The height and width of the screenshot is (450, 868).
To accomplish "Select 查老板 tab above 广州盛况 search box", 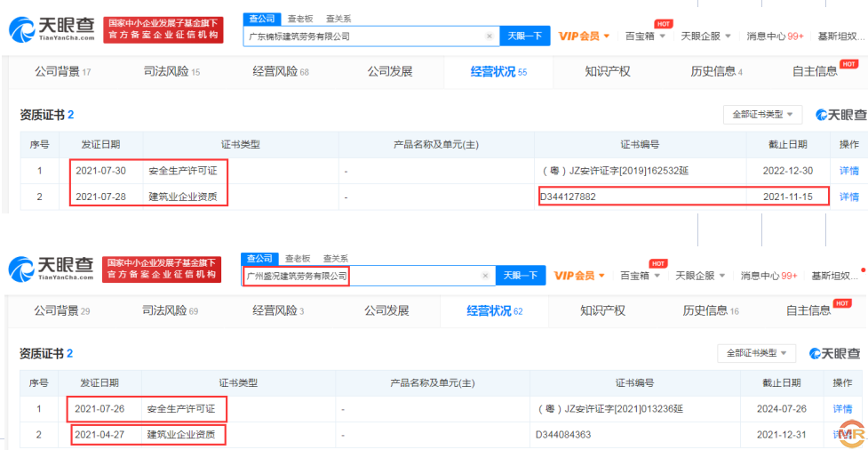I will click(298, 258).
